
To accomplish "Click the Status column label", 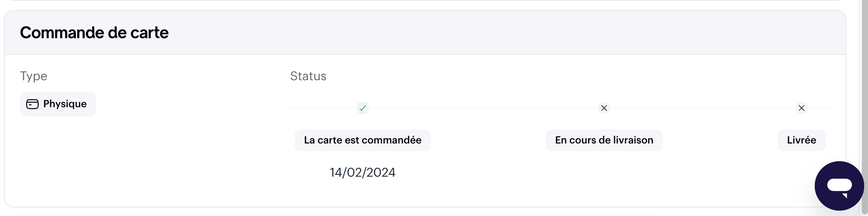I will click(308, 76).
